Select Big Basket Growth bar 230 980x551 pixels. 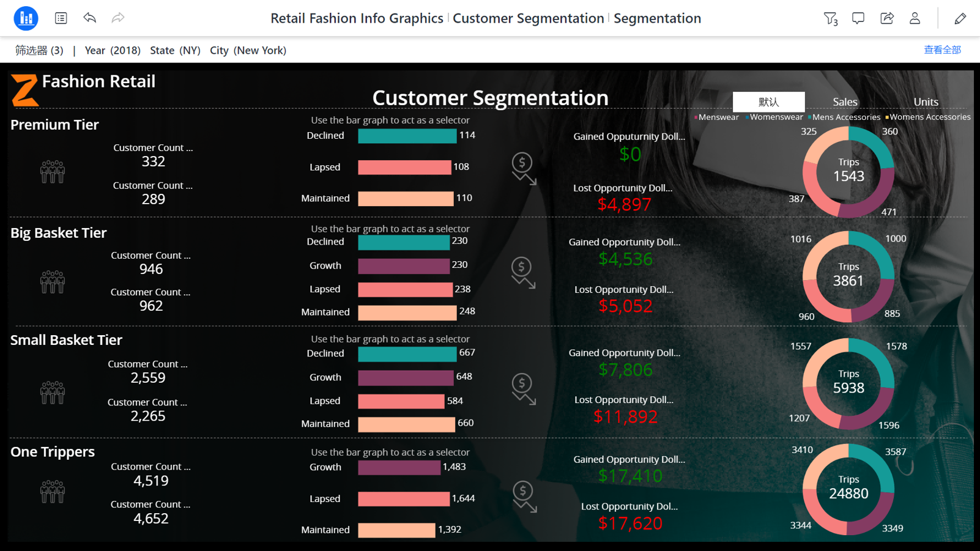click(x=404, y=266)
